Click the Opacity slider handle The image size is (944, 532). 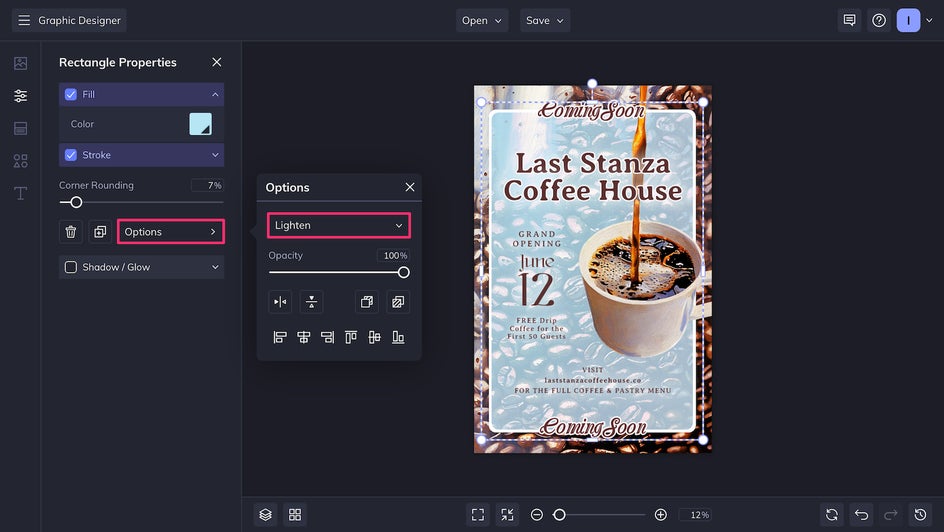coord(404,273)
